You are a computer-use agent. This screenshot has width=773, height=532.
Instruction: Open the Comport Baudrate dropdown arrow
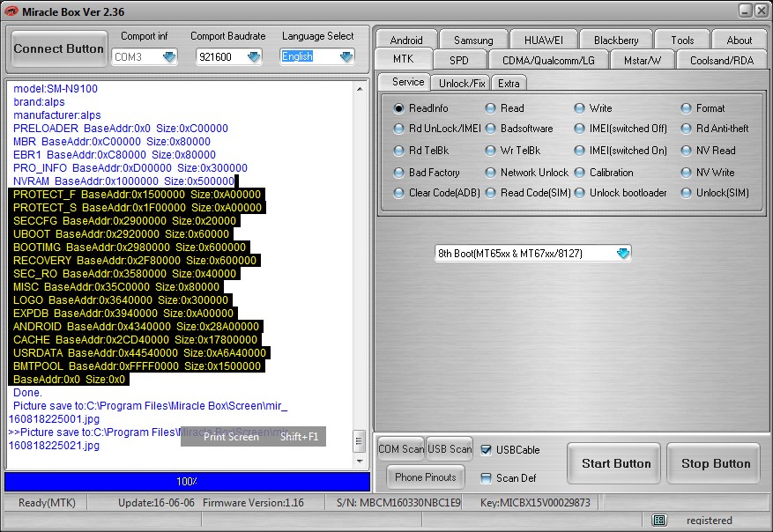254,56
